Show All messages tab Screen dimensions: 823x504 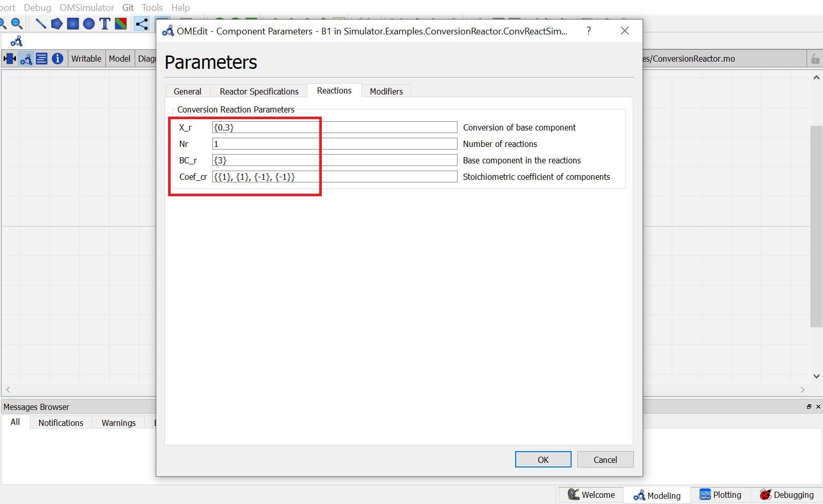15,422
